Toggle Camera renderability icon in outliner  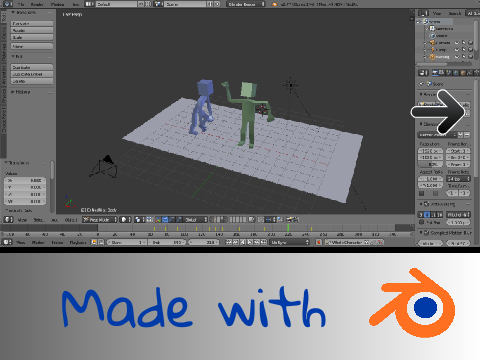point(470,43)
